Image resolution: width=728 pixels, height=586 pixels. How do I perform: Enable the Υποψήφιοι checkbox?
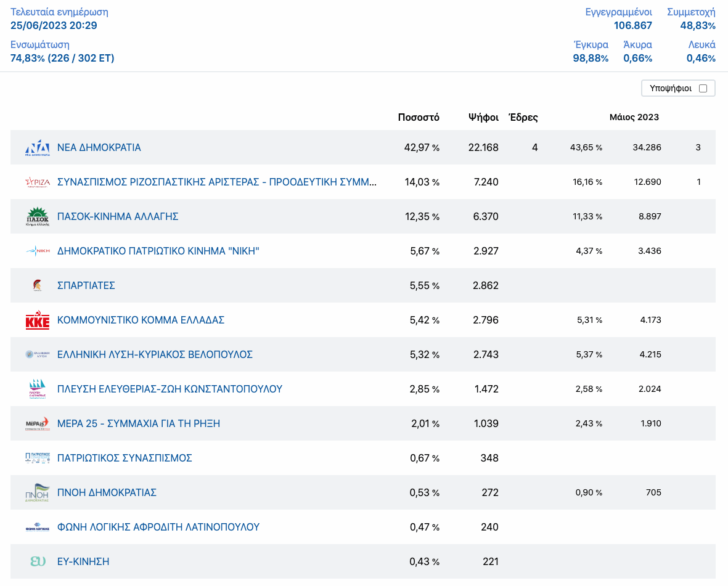point(703,88)
